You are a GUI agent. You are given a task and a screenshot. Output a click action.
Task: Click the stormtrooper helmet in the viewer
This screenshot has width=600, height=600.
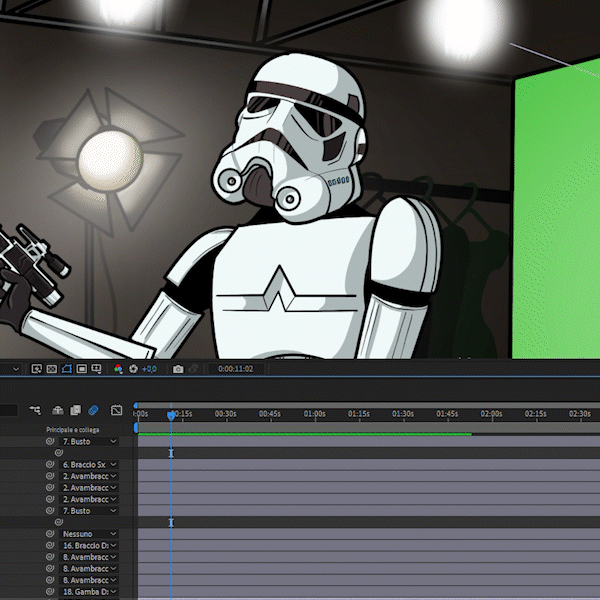pyautogui.click(x=291, y=138)
